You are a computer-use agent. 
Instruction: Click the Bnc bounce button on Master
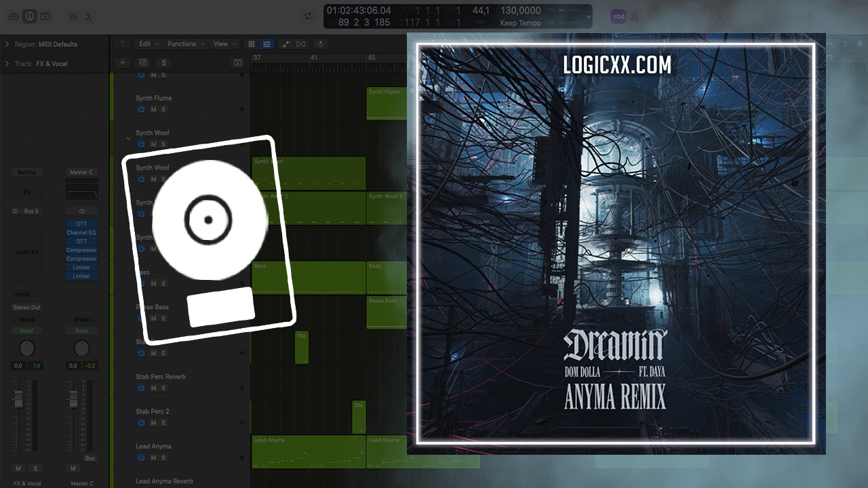click(90, 458)
